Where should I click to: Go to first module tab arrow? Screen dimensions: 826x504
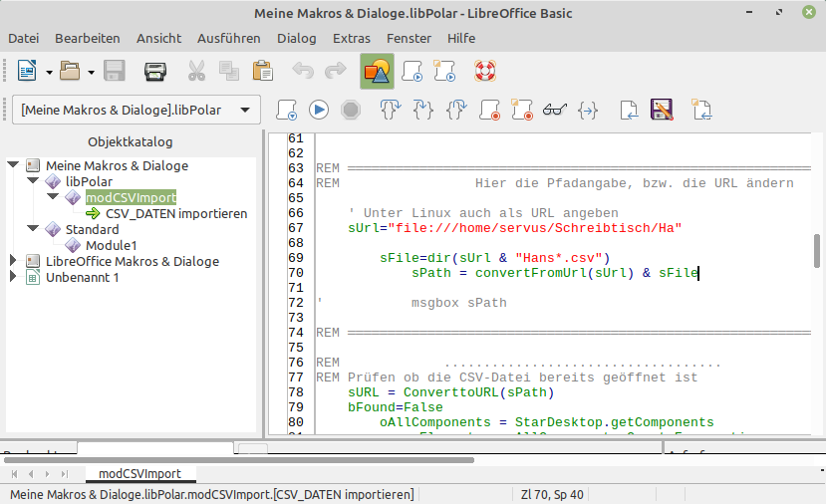[14, 474]
